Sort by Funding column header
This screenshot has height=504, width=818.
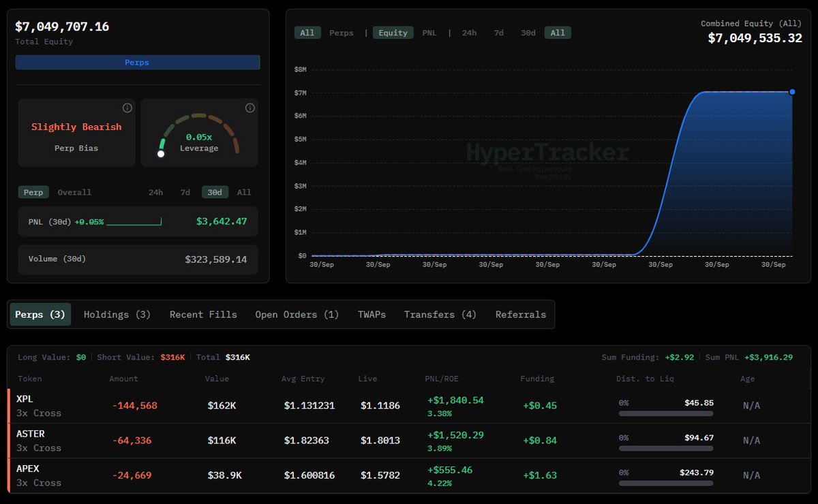click(537, 379)
